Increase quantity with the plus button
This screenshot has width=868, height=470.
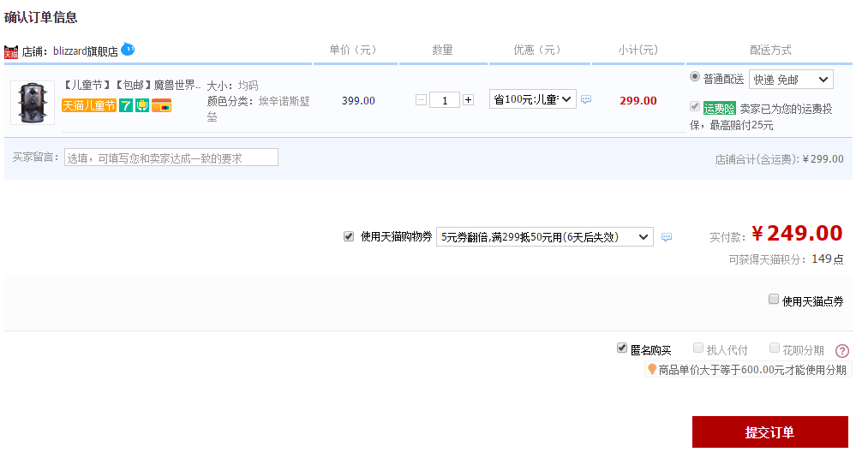click(469, 100)
